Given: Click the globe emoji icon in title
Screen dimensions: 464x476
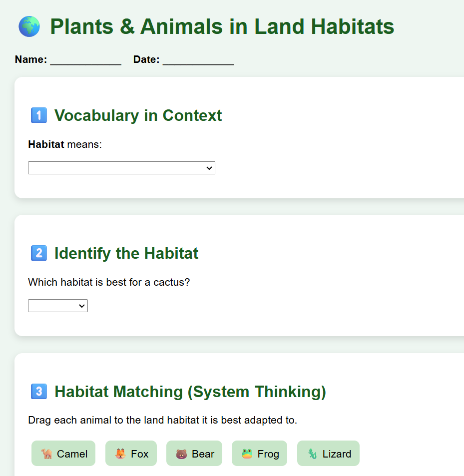Looking at the screenshot, I should [29, 26].
